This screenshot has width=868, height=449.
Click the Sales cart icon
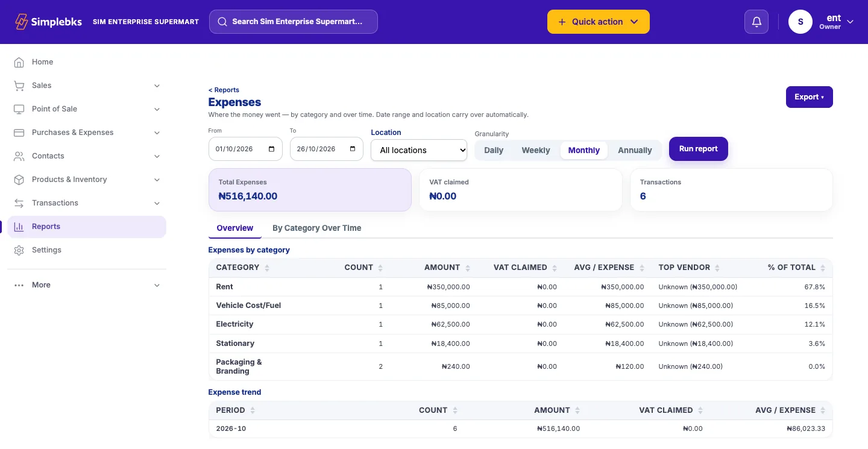click(x=19, y=86)
